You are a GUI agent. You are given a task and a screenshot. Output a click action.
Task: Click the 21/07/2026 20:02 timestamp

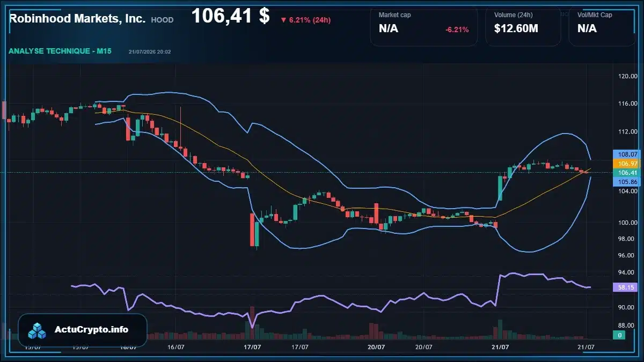(x=150, y=52)
